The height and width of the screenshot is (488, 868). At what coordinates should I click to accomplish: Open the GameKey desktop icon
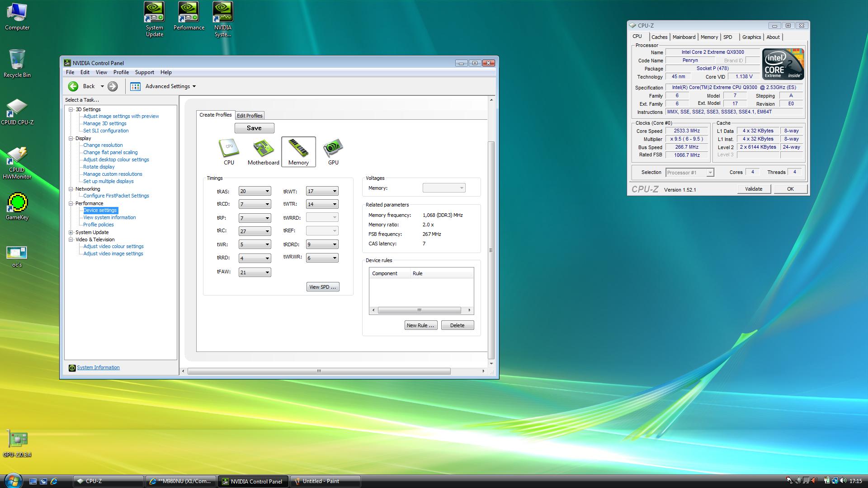pyautogui.click(x=17, y=207)
